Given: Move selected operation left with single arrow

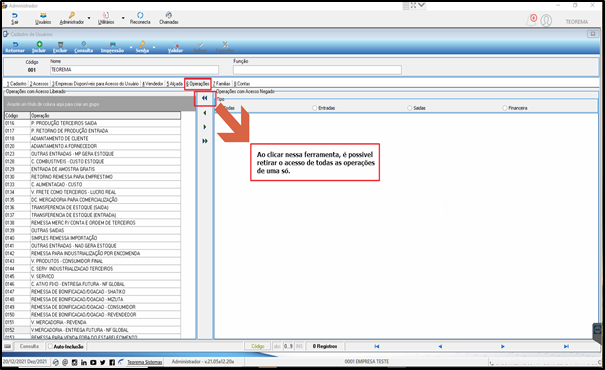Looking at the screenshot, I should tap(204, 113).
